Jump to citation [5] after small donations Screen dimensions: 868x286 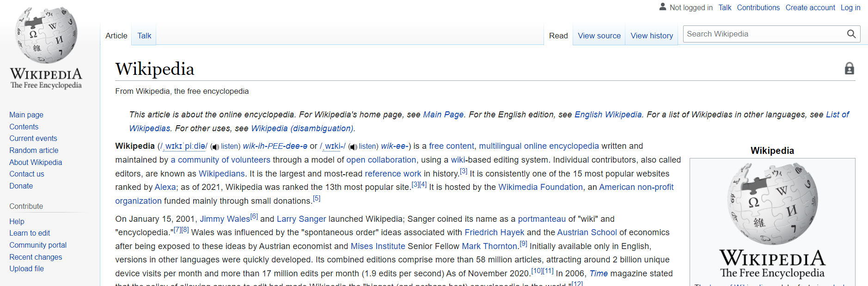tap(317, 198)
